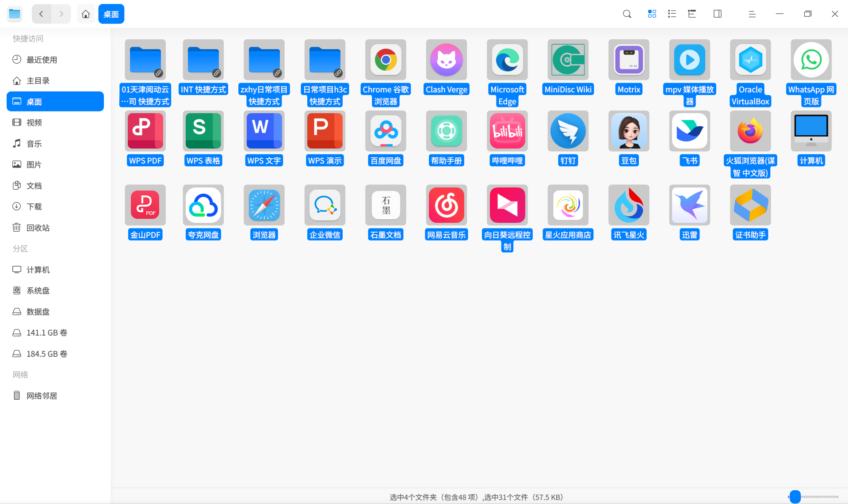Click the 网易云音乐 icon
The image size is (848, 504).
(x=447, y=205)
